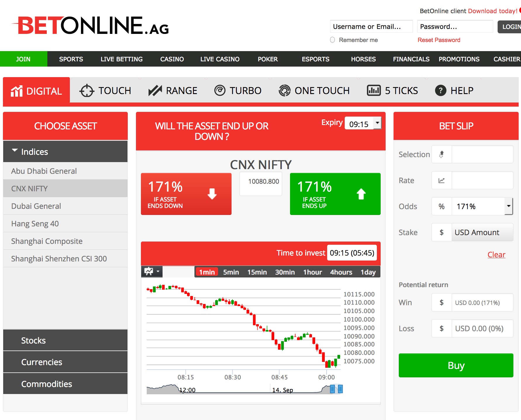Viewport: 521px width, 420px height.
Task: Click the Win dollar sign icon
Action: click(441, 303)
